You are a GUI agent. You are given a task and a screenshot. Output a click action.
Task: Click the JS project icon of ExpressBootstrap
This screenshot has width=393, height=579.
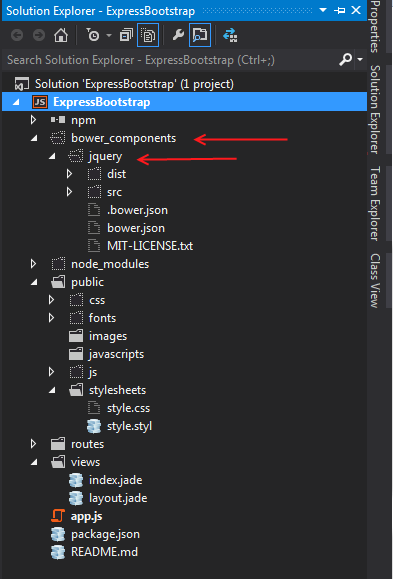(40, 102)
